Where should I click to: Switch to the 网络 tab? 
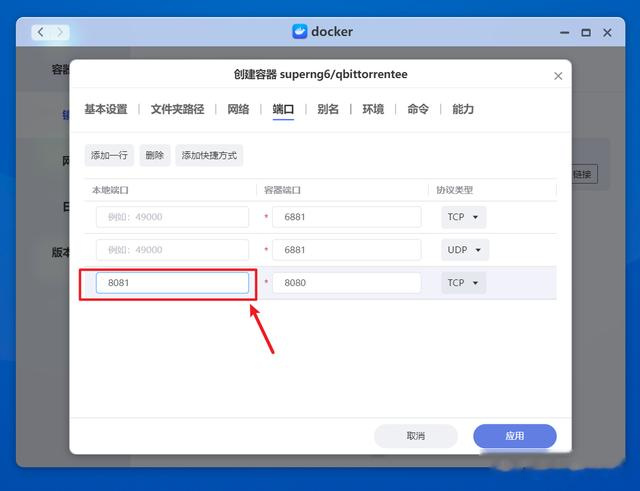(238, 109)
